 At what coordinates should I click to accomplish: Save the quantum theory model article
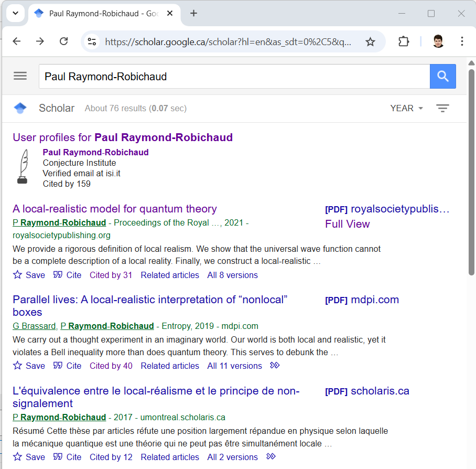point(29,275)
